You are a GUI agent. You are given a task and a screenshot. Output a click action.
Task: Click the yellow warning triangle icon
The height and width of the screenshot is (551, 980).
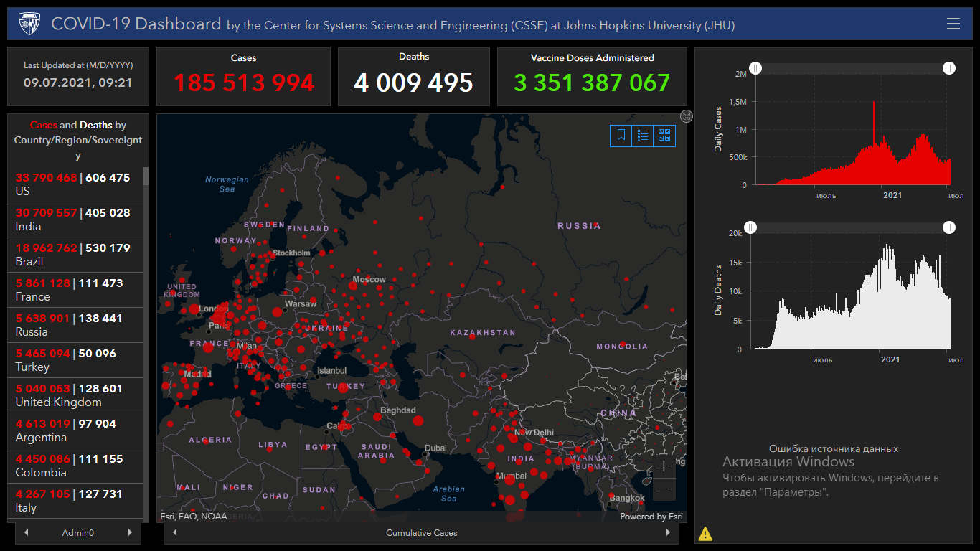[x=705, y=533]
